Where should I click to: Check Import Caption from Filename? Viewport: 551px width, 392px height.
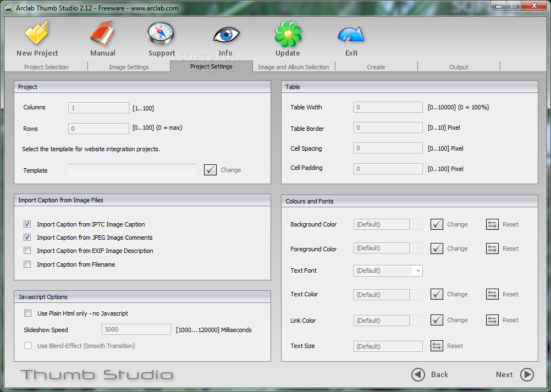tap(27, 264)
